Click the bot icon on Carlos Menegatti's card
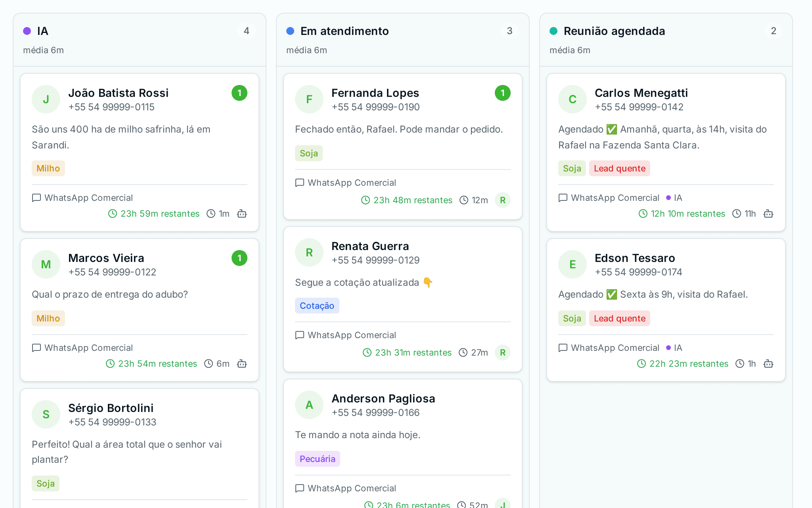Image resolution: width=812 pixels, height=508 pixels. point(768,214)
